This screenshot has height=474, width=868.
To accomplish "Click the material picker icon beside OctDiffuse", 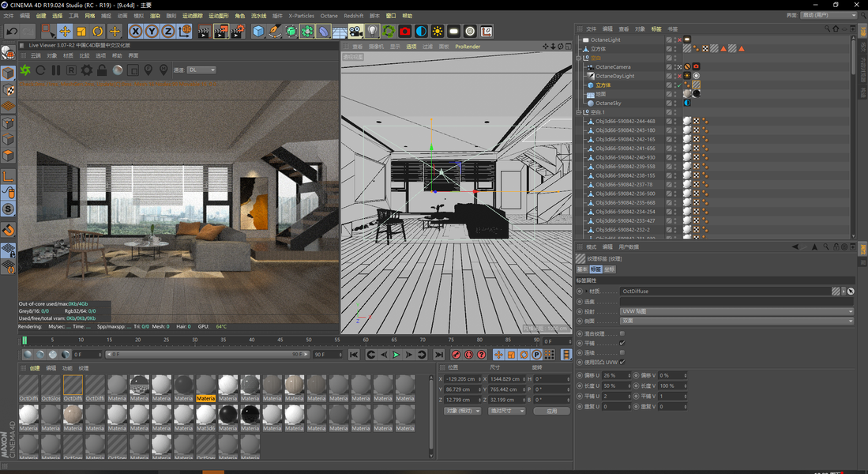I will (851, 292).
